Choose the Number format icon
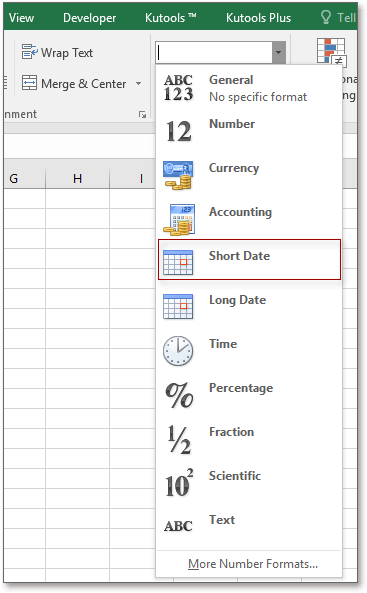 (x=179, y=131)
